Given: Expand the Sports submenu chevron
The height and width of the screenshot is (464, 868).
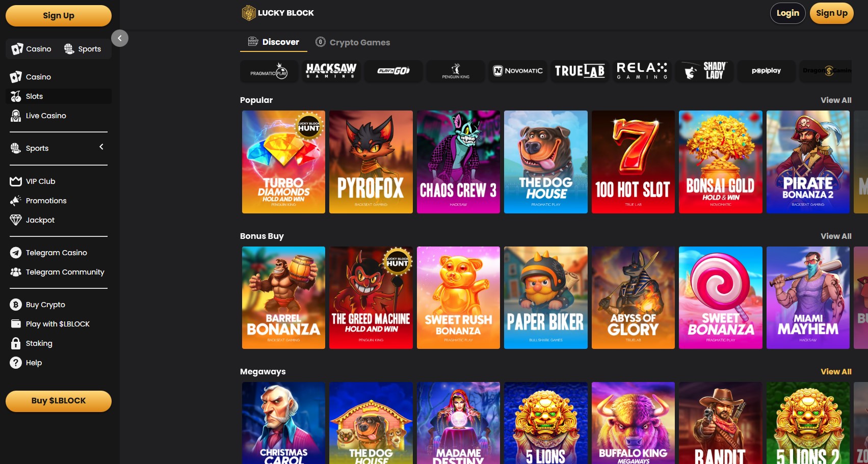Looking at the screenshot, I should [x=101, y=147].
